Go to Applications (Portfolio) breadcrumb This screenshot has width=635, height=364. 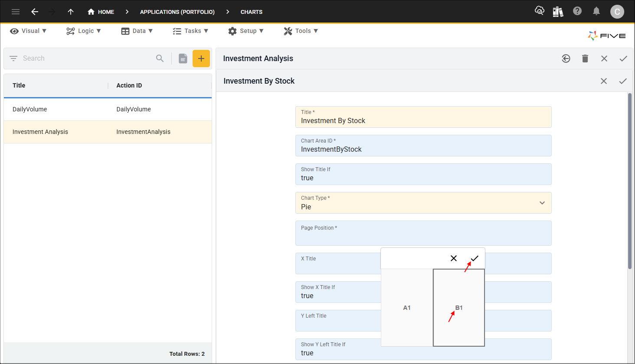(177, 12)
